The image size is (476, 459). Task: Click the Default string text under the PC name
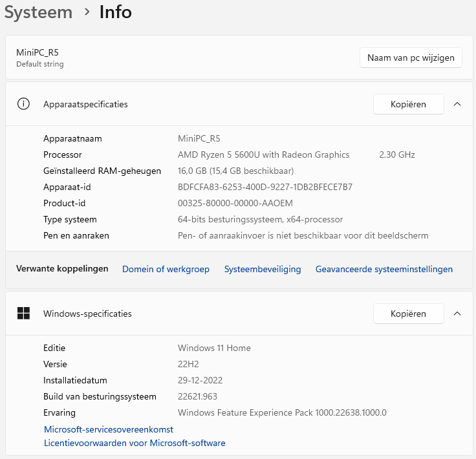tap(40, 64)
